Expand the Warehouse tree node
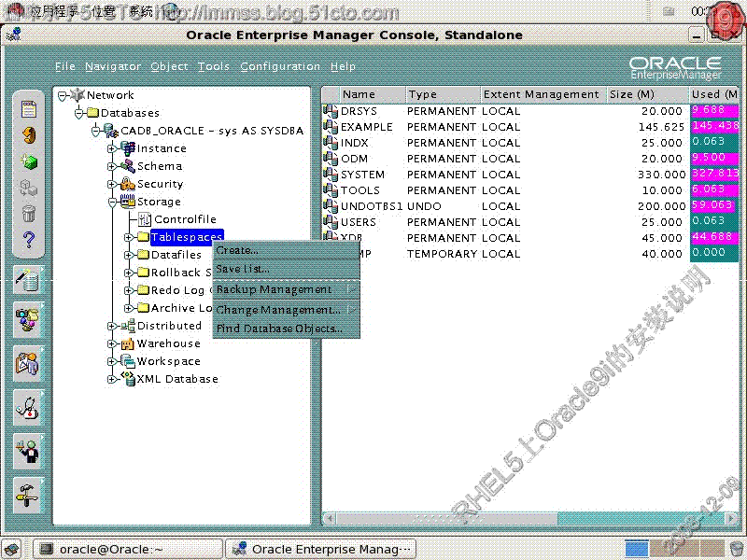 [111, 343]
